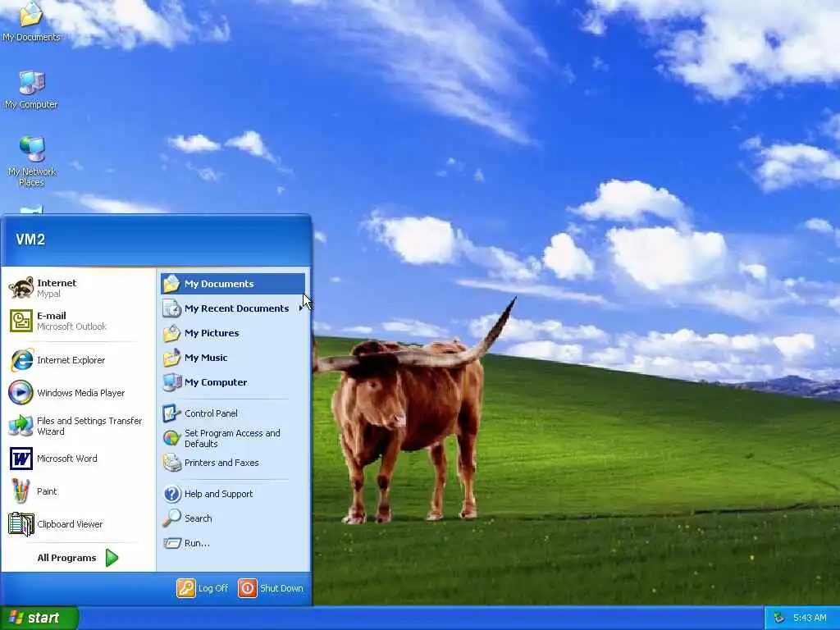The image size is (840, 630).
Task: Open the Paint icon
Action: (x=21, y=491)
